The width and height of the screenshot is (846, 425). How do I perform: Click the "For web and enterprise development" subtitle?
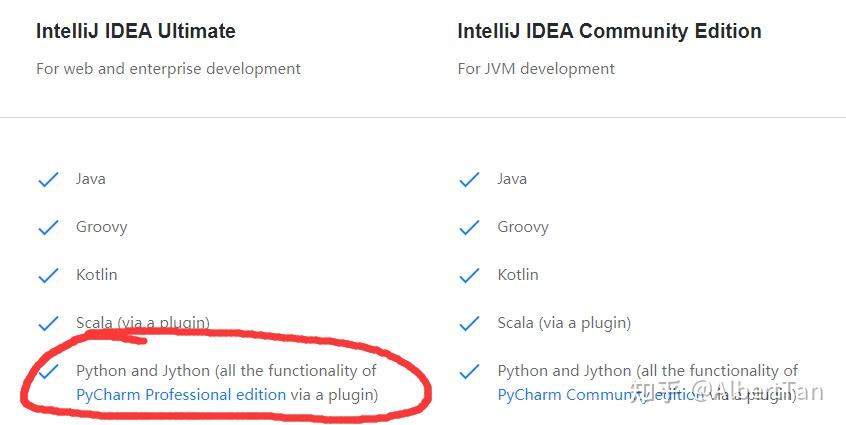coord(168,69)
